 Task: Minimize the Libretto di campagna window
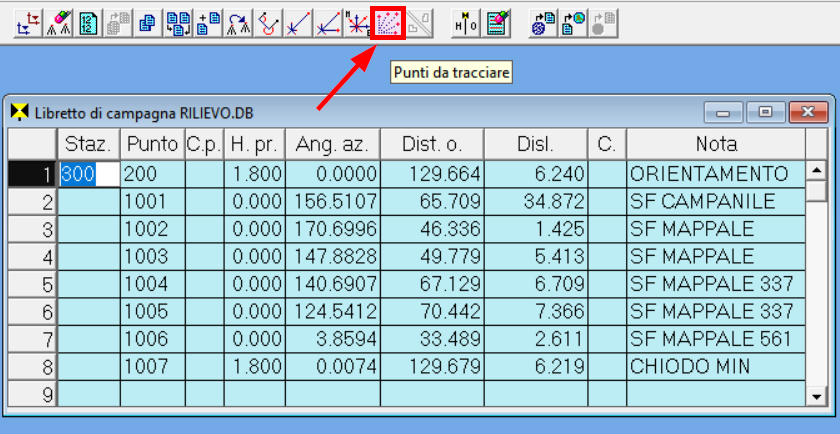click(723, 112)
